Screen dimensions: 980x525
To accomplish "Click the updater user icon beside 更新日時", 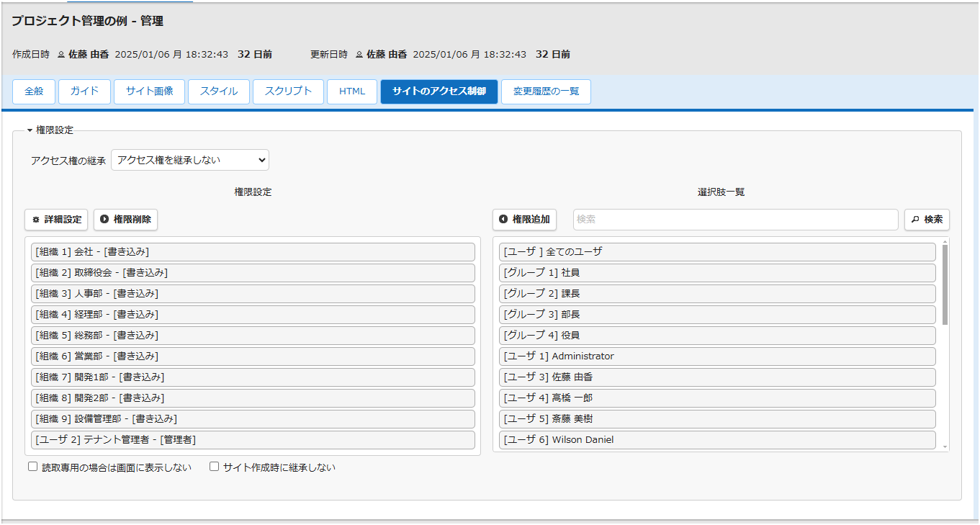I will tap(359, 55).
